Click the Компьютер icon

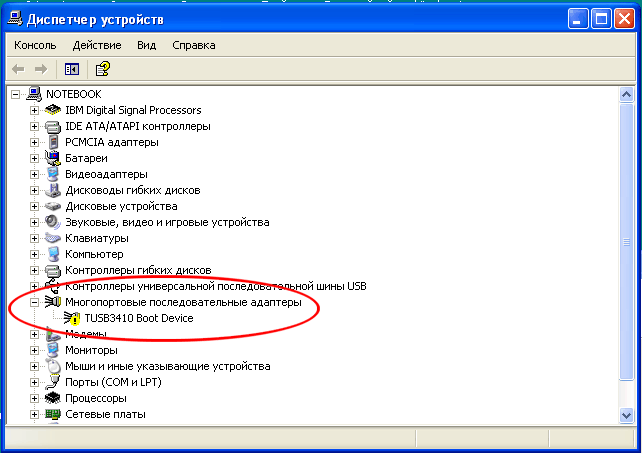click(x=53, y=254)
